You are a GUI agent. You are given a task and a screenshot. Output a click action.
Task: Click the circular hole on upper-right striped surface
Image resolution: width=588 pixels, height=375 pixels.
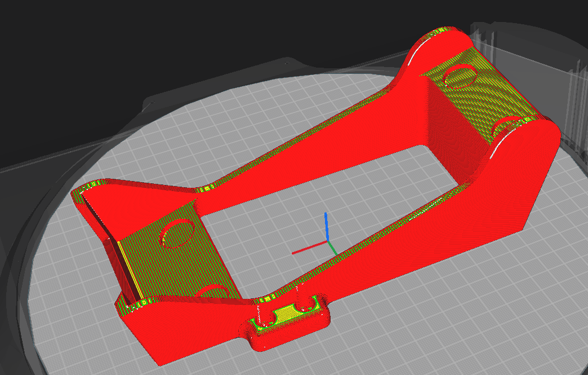460,76
